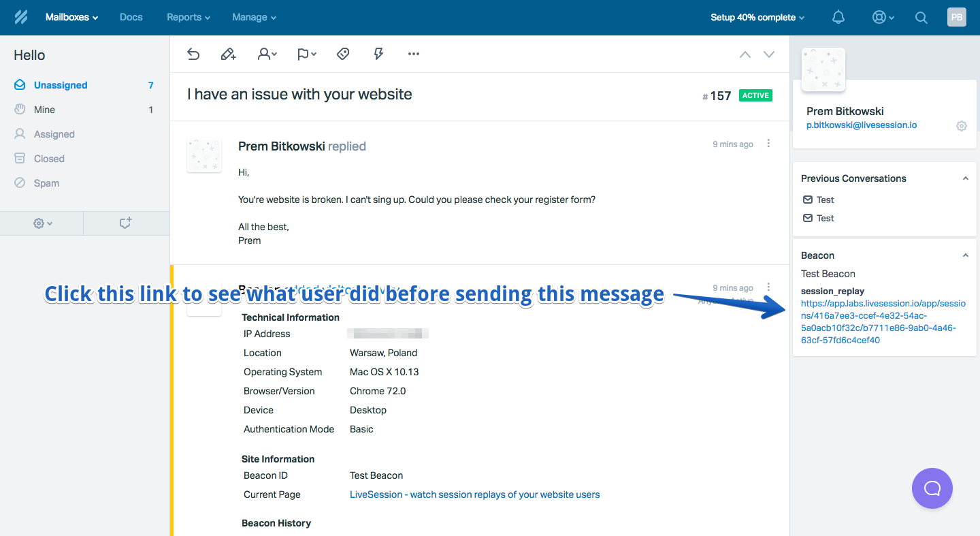
Task: Add a note with the pencil-plus icon
Action: pyautogui.click(x=228, y=54)
